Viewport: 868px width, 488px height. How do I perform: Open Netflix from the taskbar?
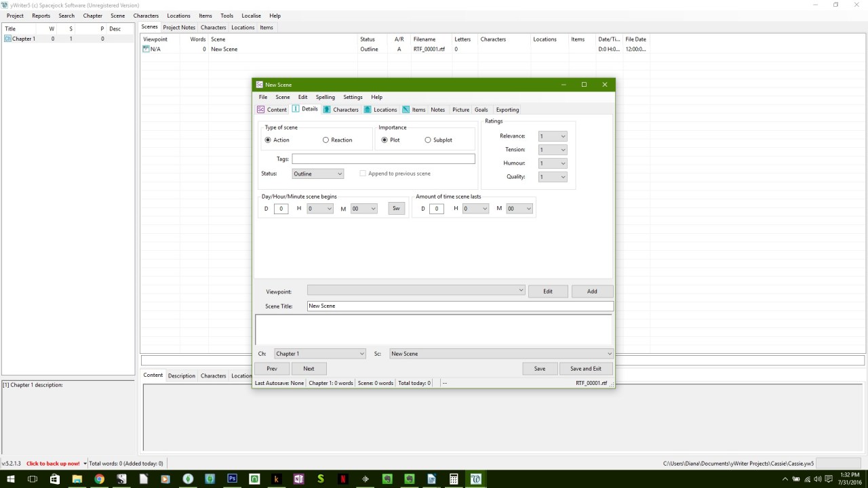343,479
